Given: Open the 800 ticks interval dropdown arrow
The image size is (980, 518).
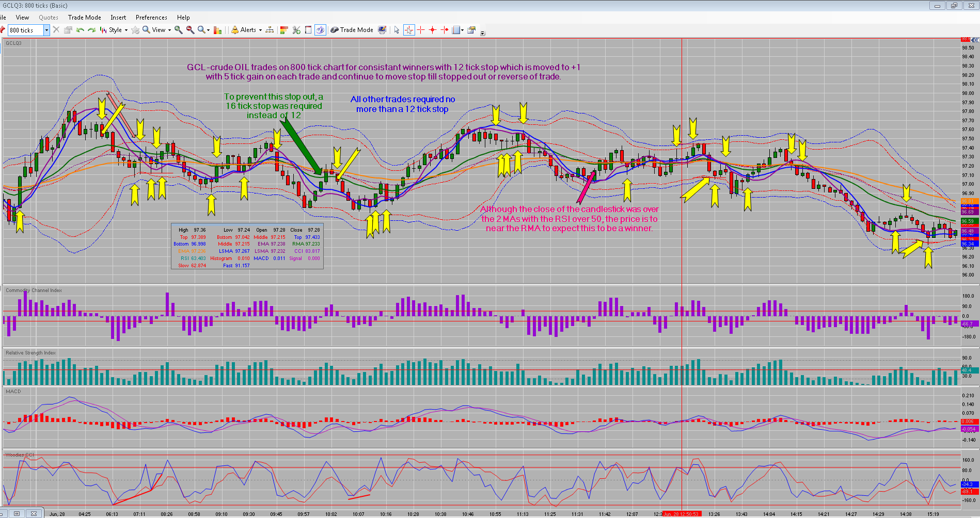Looking at the screenshot, I should [46, 30].
